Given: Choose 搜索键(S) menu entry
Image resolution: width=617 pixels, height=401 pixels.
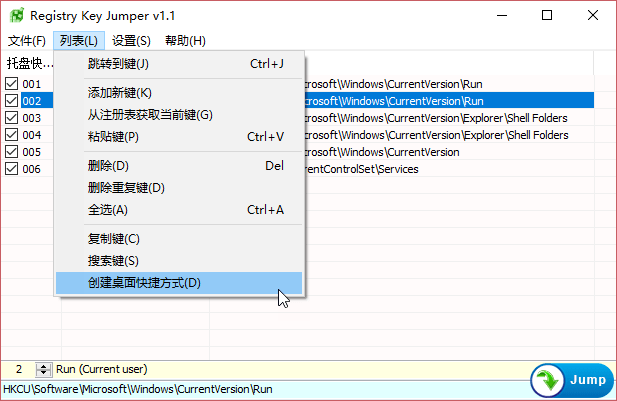Looking at the screenshot, I should point(179,261).
